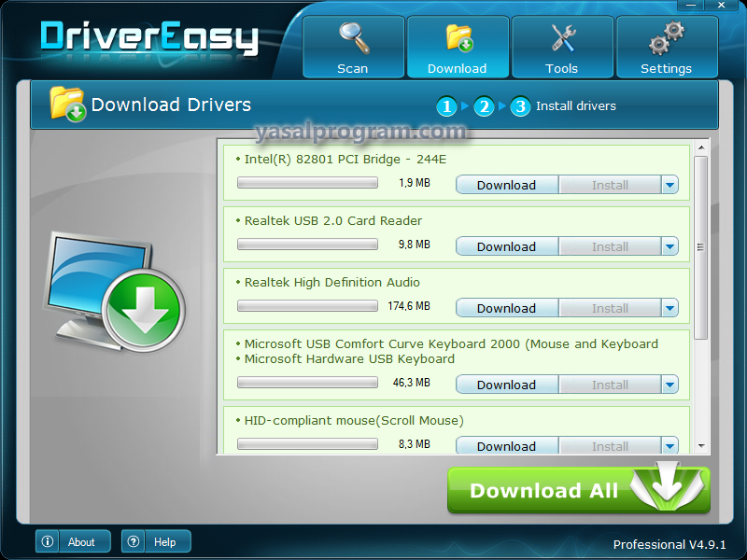
Task: Expand dropdown arrow for Realtek USB Card Reader
Action: (x=669, y=246)
